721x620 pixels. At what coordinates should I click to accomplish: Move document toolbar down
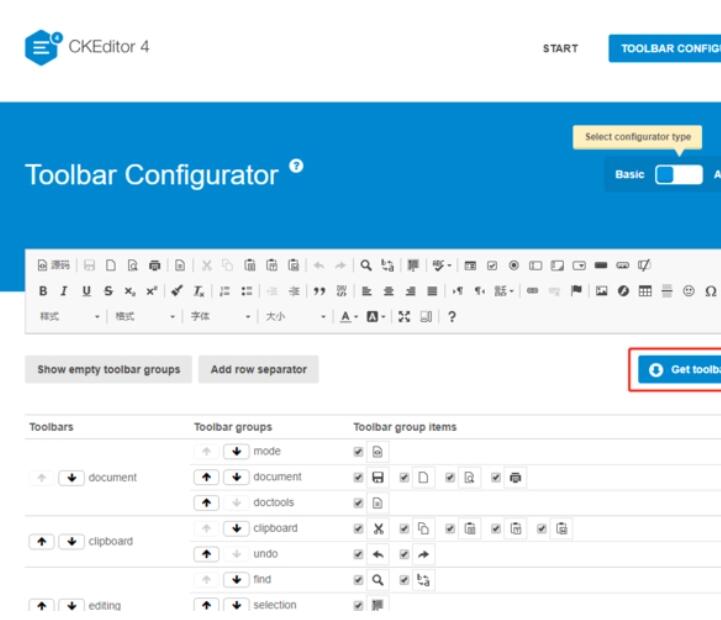click(71, 478)
